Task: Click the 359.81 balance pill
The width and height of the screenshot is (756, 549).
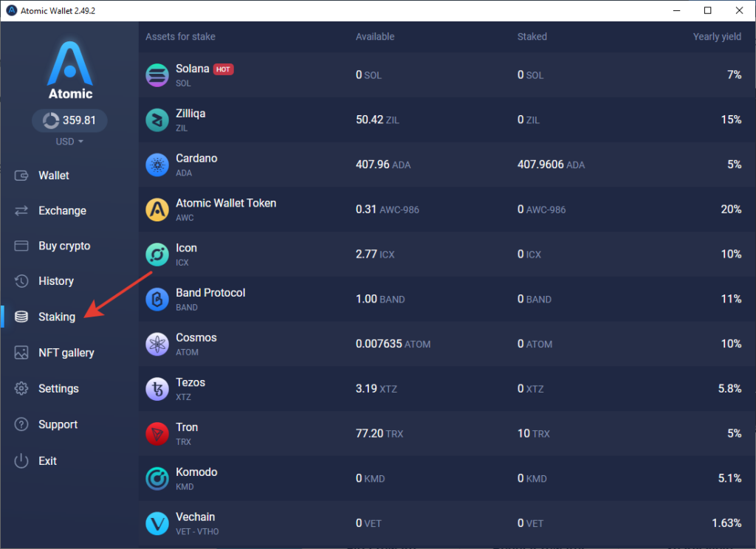Action: point(69,120)
